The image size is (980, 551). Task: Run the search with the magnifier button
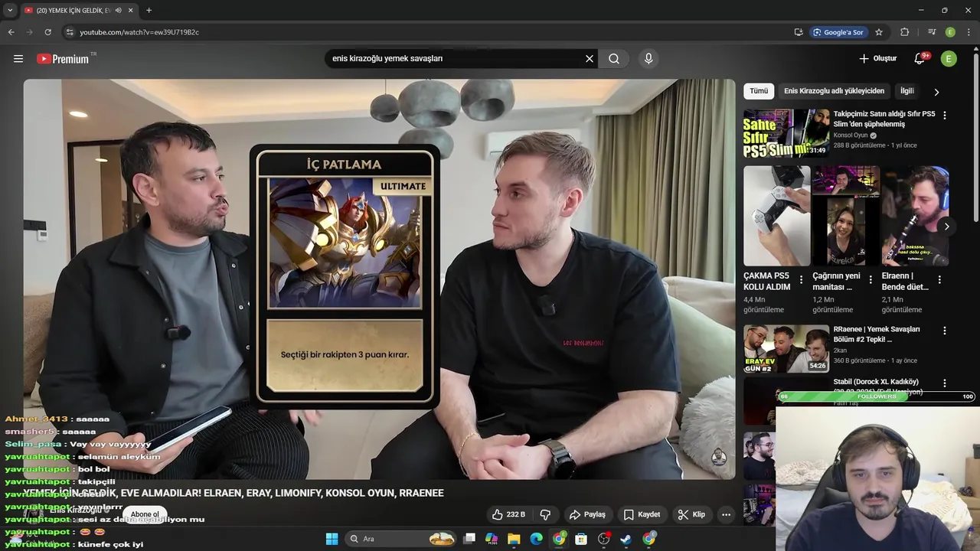point(614,59)
